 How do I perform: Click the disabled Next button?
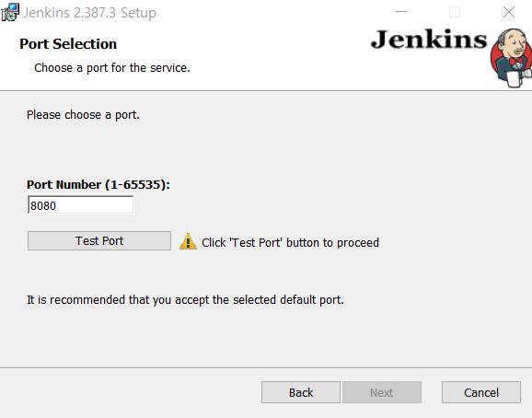pos(382,392)
